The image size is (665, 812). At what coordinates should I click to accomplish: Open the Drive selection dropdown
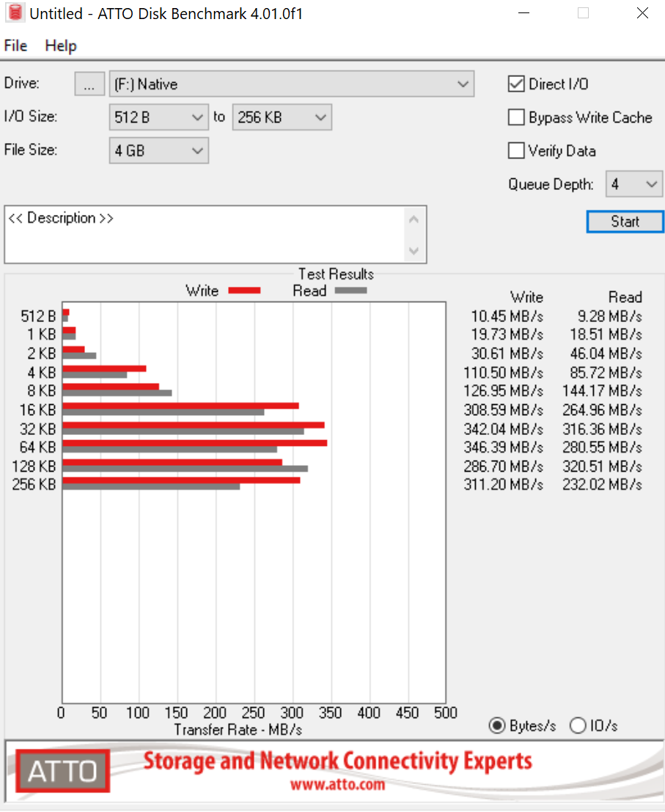click(292, 84)
